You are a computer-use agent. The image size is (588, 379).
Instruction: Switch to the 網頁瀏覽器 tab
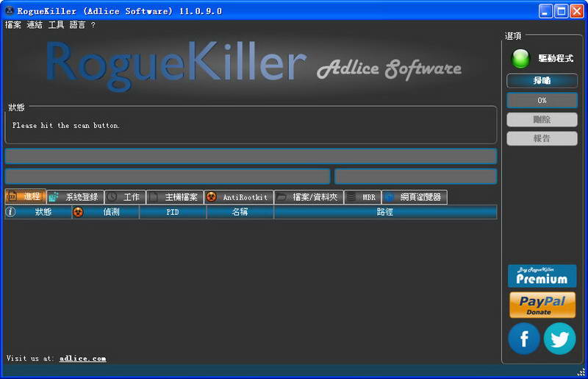click(x=415, y=196)
